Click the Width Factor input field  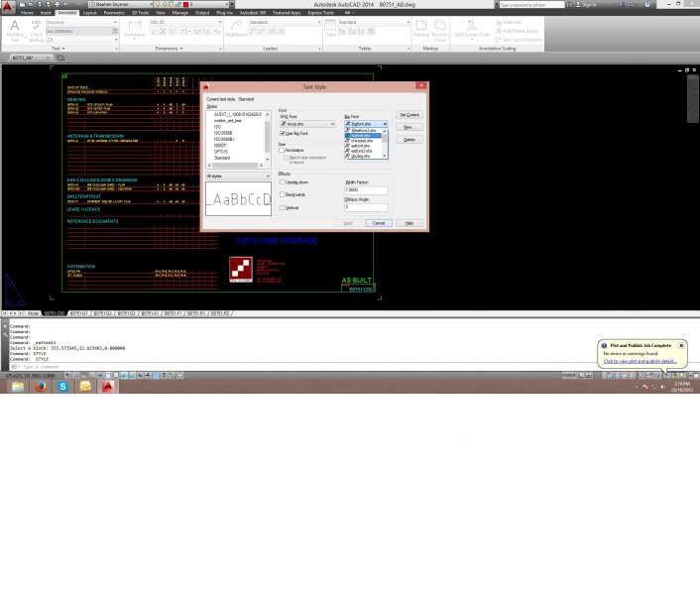click(366, 190)
